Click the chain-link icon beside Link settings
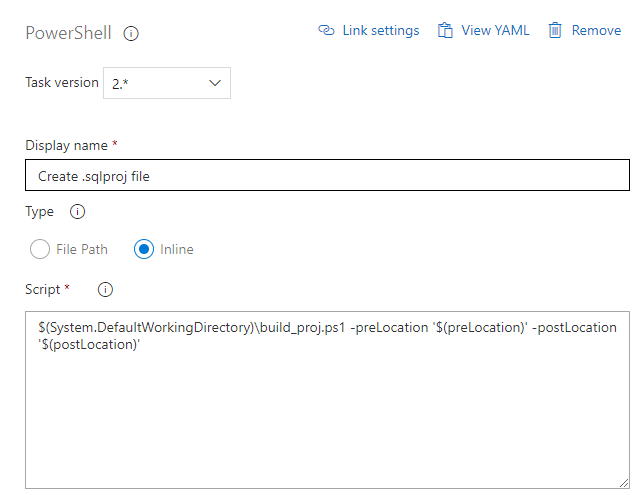 click(326, 31)
